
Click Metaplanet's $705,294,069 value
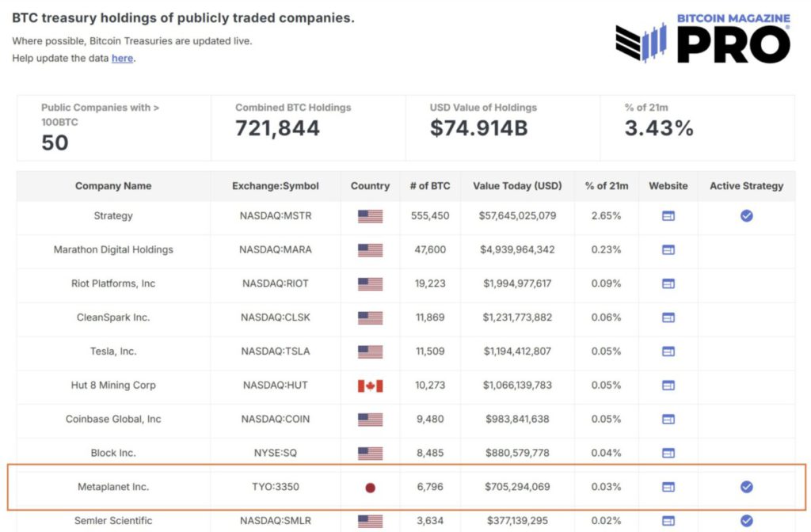pos(517,487)
